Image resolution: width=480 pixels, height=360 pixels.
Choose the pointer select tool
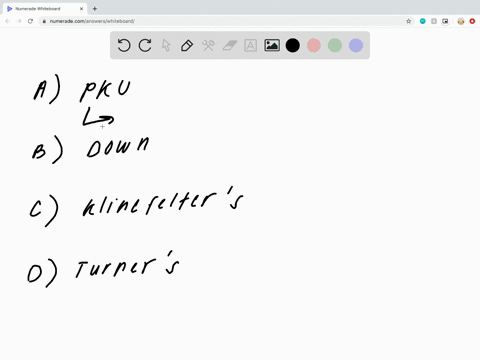click(166, 45)
